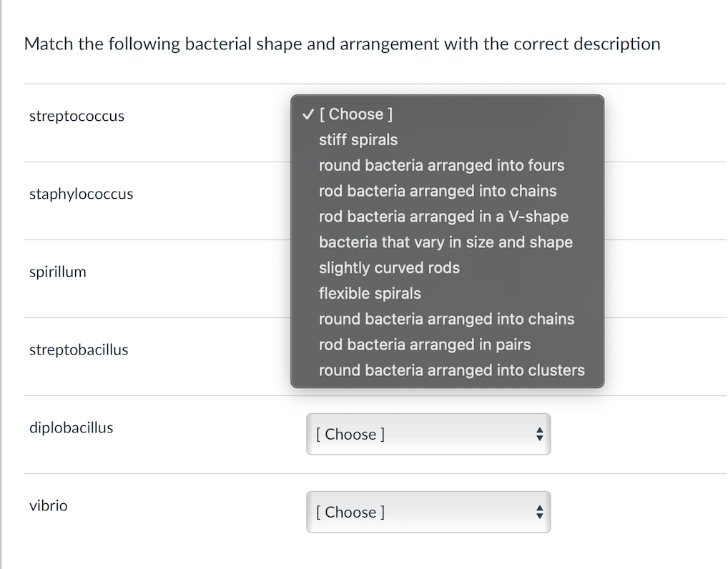This screenshot has height=569, width=728.
Task: Click the diplobacillus dropdown stepper arrows
Action: [540, 434]
